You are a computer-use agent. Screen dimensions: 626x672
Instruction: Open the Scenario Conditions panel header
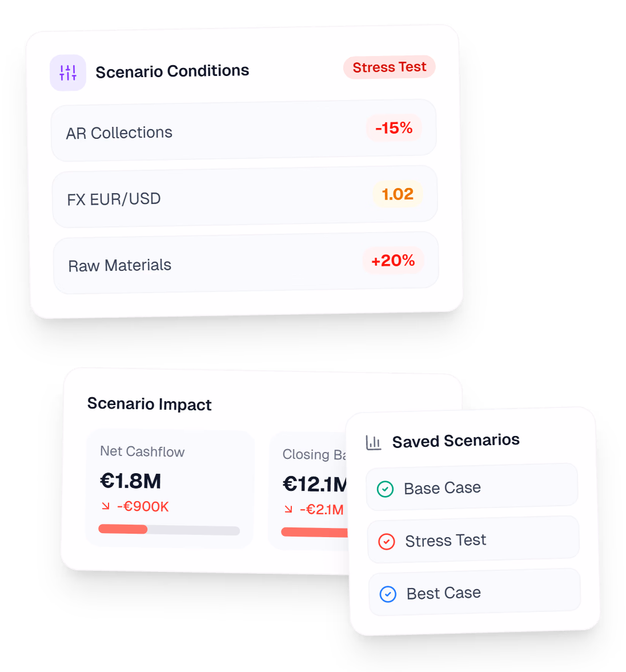172,71
